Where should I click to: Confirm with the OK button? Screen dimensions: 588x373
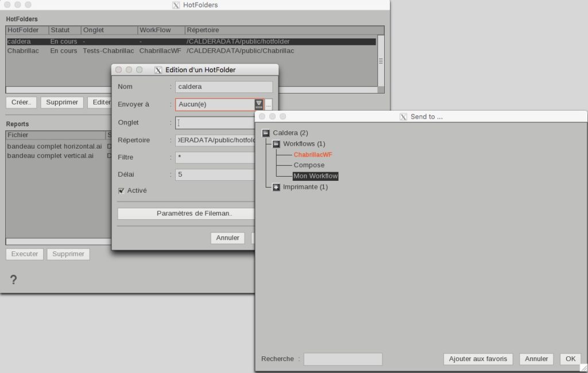point(570,359)
